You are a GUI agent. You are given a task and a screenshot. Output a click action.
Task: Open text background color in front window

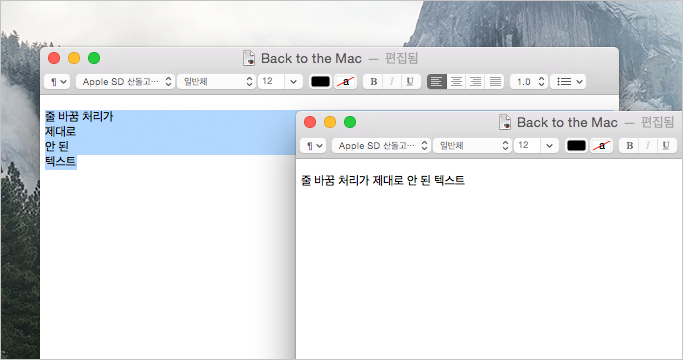pos(602,146)
